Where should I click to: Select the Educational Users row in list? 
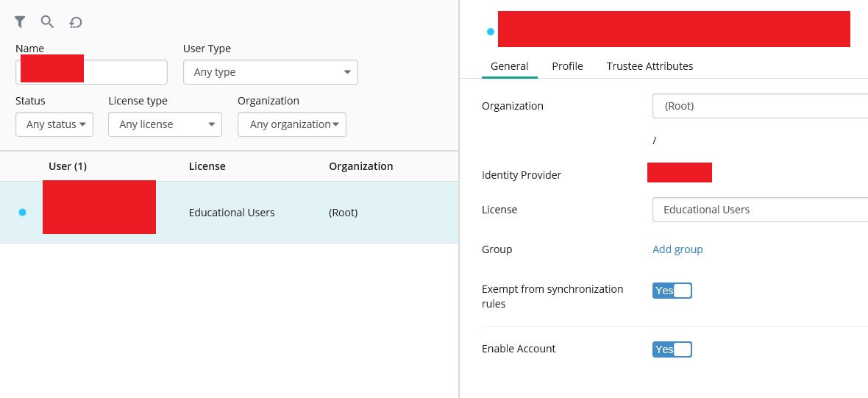(x=232, y=213)
